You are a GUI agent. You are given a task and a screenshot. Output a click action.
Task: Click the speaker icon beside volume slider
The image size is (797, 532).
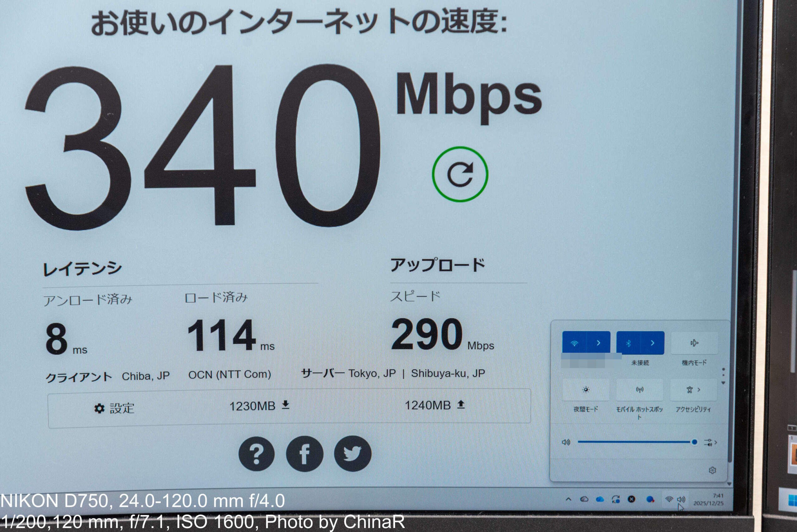click(566, 442)
